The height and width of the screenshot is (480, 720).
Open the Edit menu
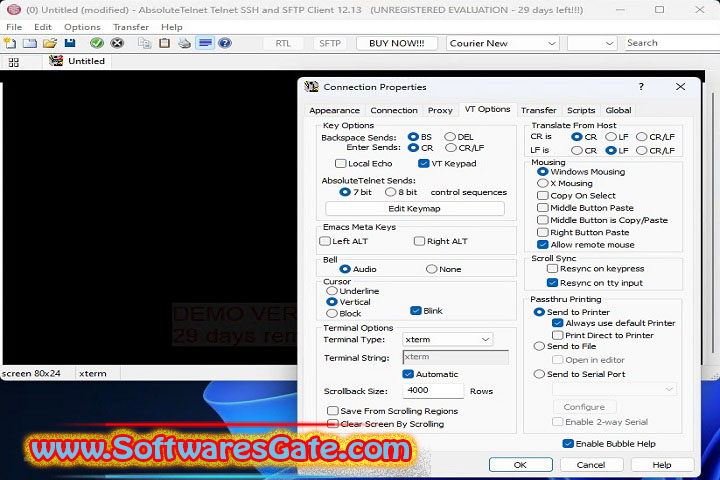click(x=43, y=27)
